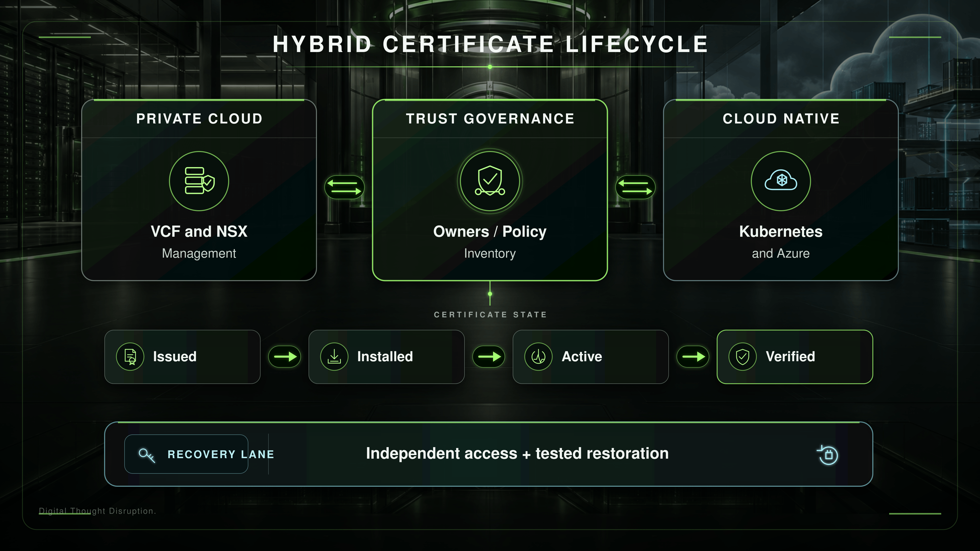Click the RECOVERY LANE label

(x=221, y=454)
